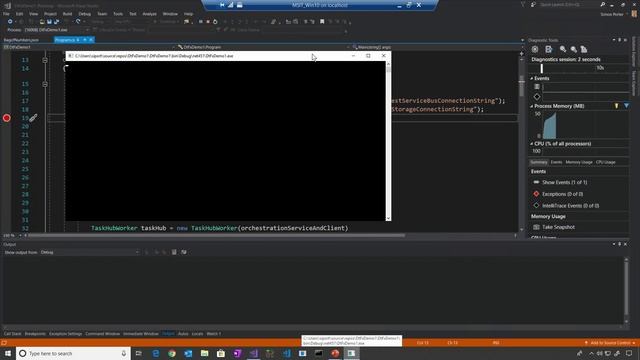Click the output report icon in Diagnostic Tools
640x360 pixels.
pos(549,49)
